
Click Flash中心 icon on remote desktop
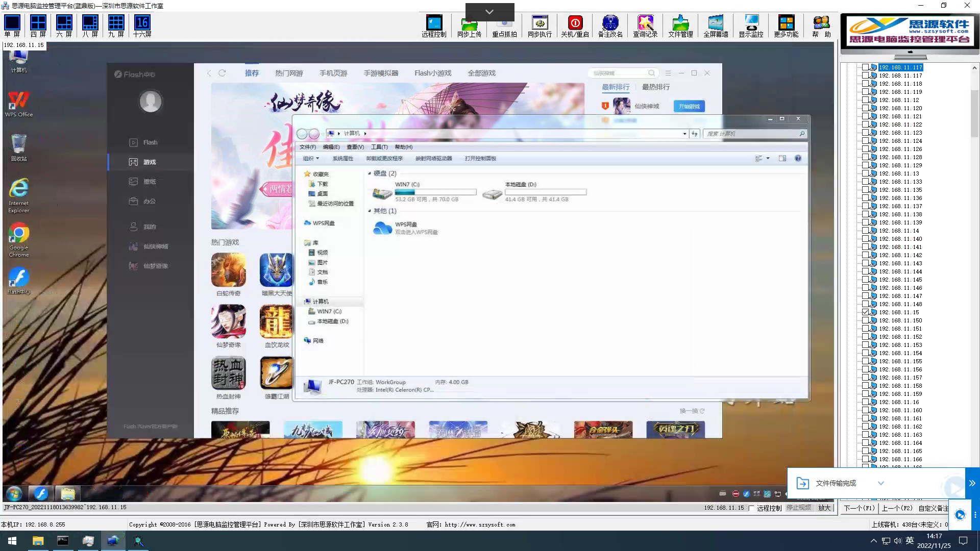pos(18,281)
